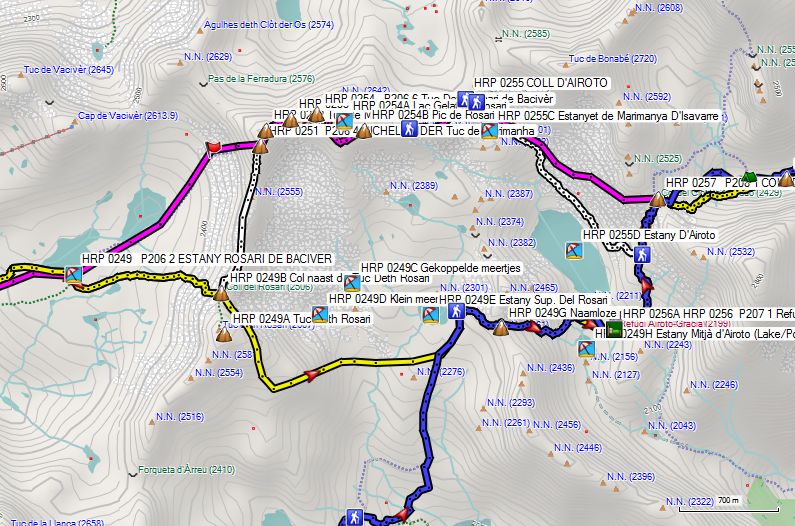Viewport: 795px width, 526px height.
Task: Select the HRP 0249 Estany Rosari waypoint icon
Action: coord(73,274)
